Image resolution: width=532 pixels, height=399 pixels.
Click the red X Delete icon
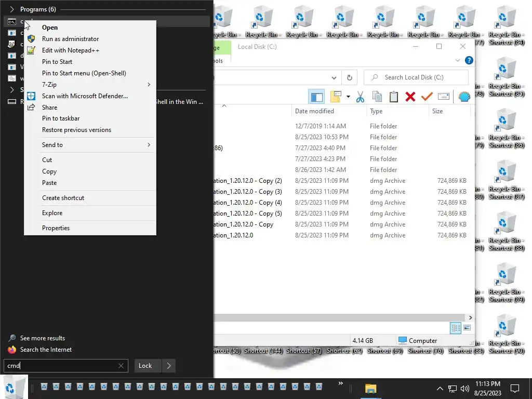click(x=410, y=97)
